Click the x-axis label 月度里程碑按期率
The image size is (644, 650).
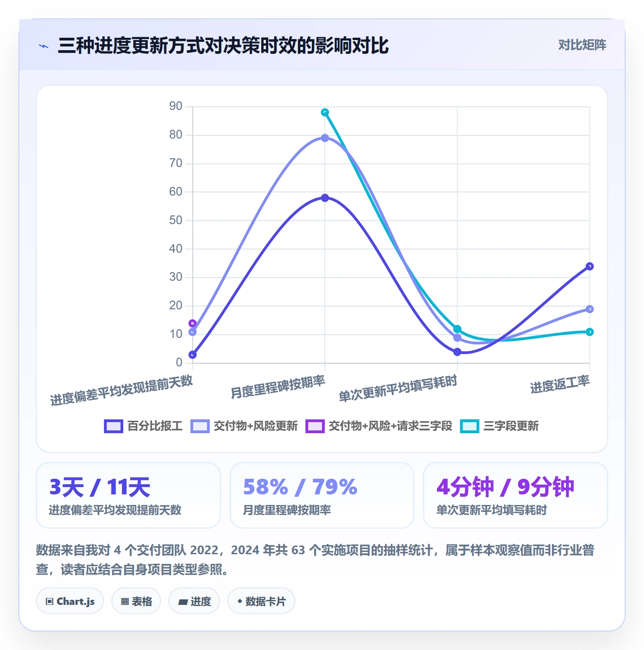coord(278,387)
